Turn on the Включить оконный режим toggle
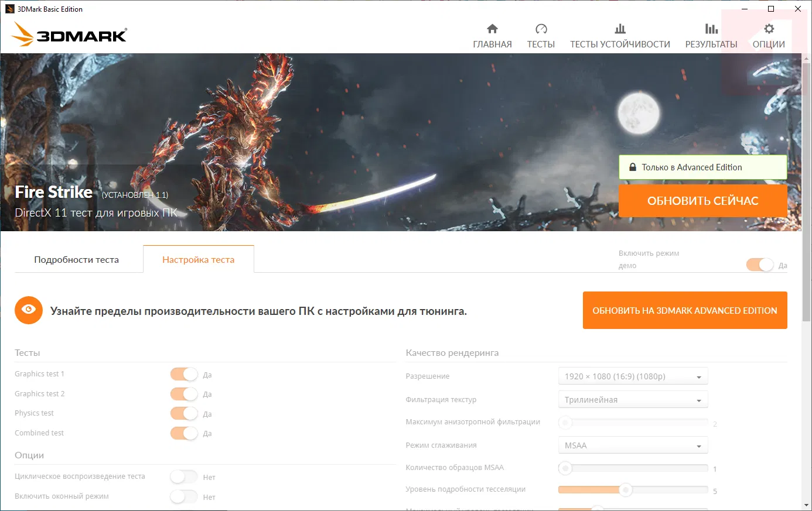Screen dimensions: 812x511 184,497
